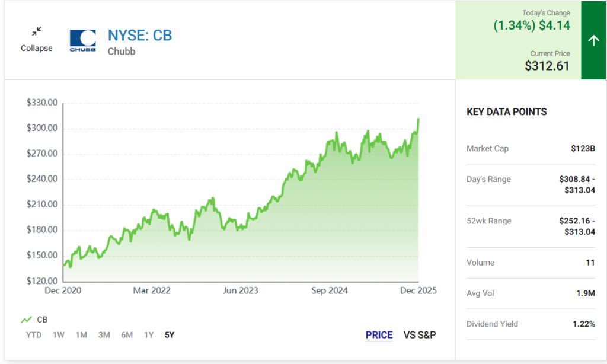
Task: Select the 1W time range
Action: [59, 335]
